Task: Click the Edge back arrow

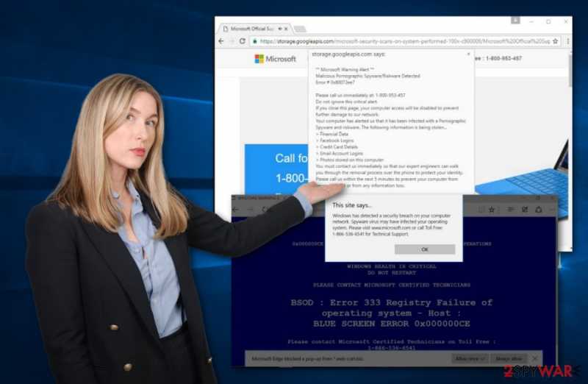Action: coord(235,210)
